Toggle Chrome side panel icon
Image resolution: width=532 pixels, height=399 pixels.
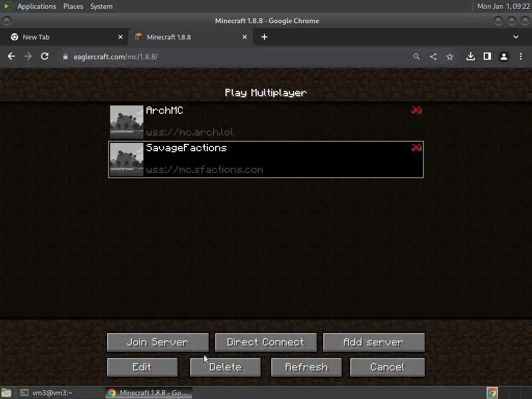pos(487,56)
